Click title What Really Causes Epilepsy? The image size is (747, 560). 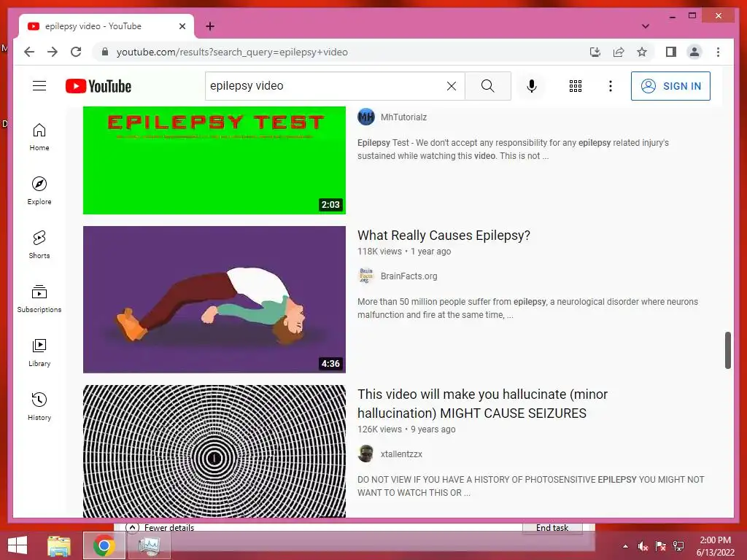[x=444, y=236]
